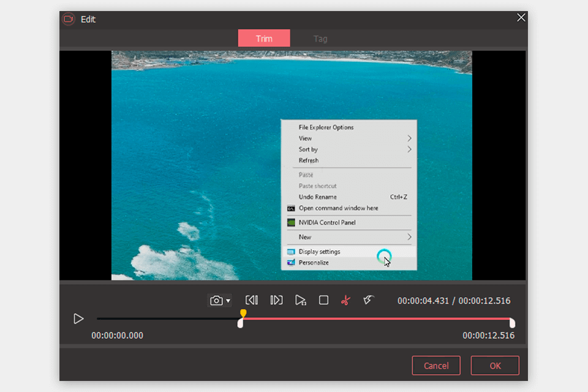Switch to the Tag tab
The height and width of the screenshot is (392, 588).
(320, 38)
